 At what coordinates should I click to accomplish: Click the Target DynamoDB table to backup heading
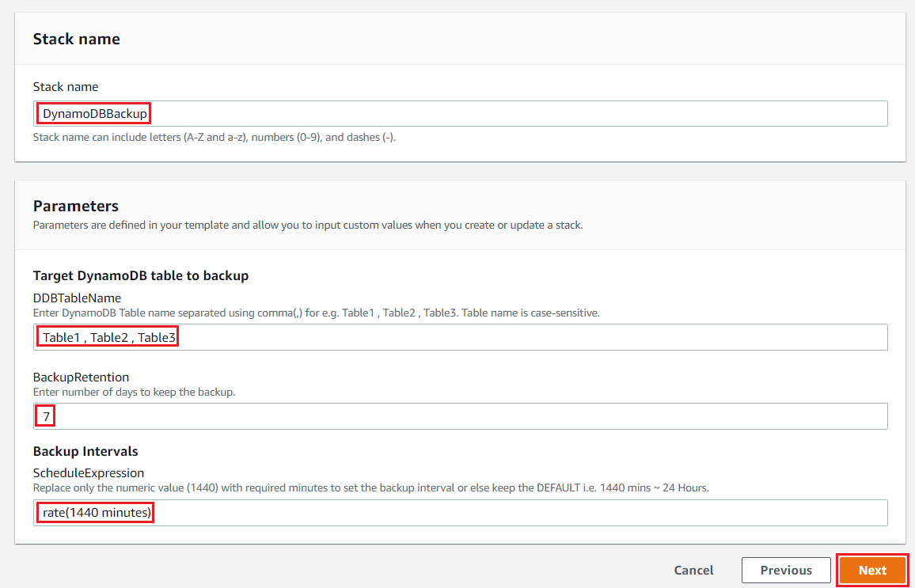click(141, 275)
